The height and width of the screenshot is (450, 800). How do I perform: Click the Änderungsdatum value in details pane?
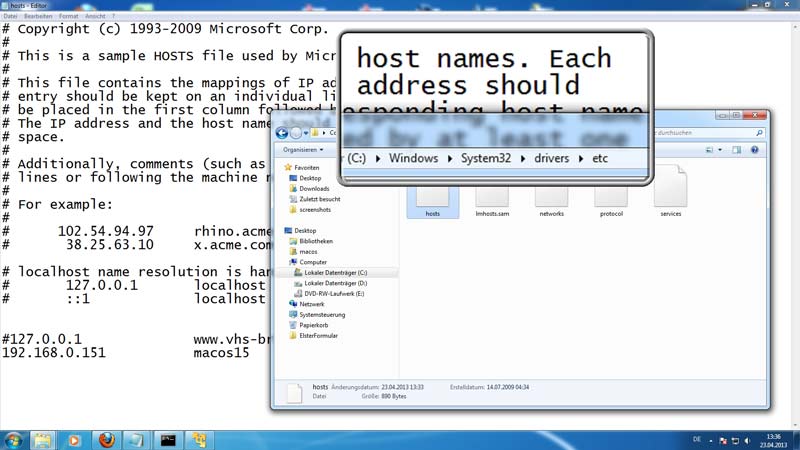(403, 387)
